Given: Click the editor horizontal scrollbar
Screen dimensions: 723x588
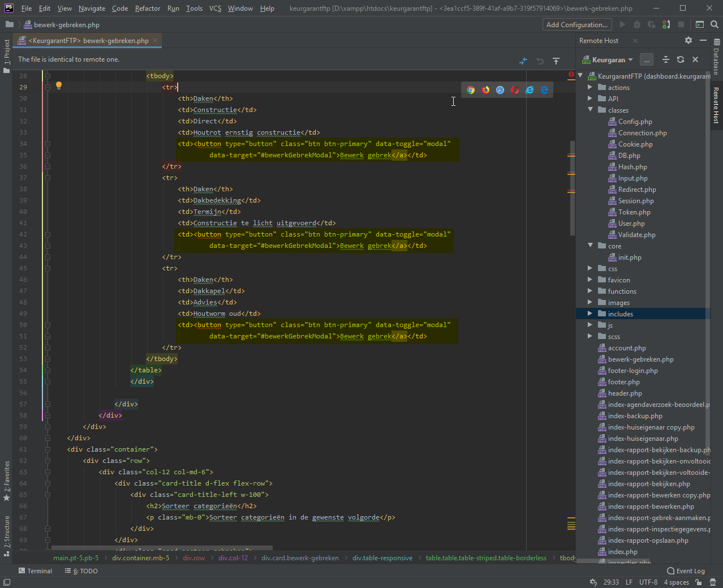Looking at the screenshot, I should pos(162,548).
